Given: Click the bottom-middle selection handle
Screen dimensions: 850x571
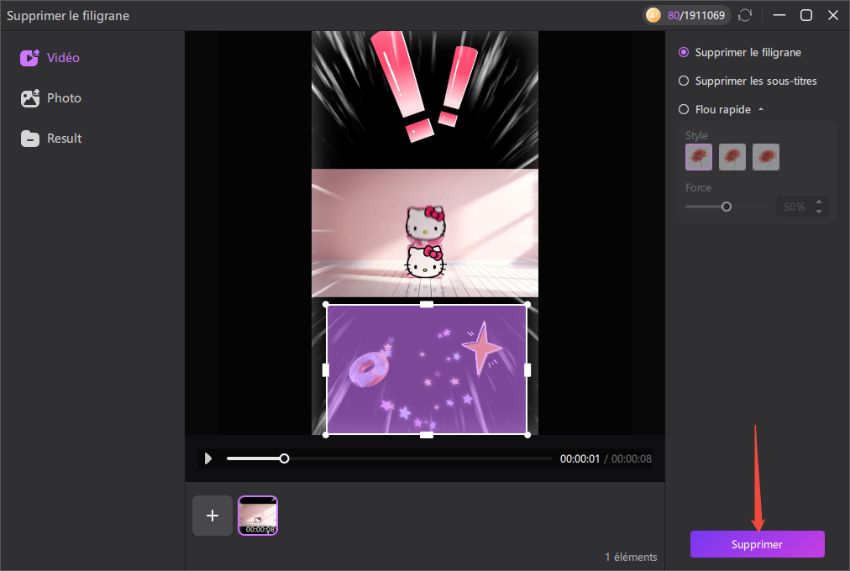Looking at the screenshot, I should pyautogui.click(x=427, y=434).
